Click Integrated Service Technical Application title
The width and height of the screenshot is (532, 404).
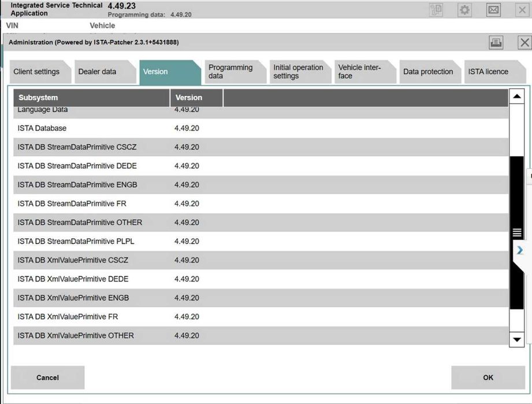coord(57,9)
